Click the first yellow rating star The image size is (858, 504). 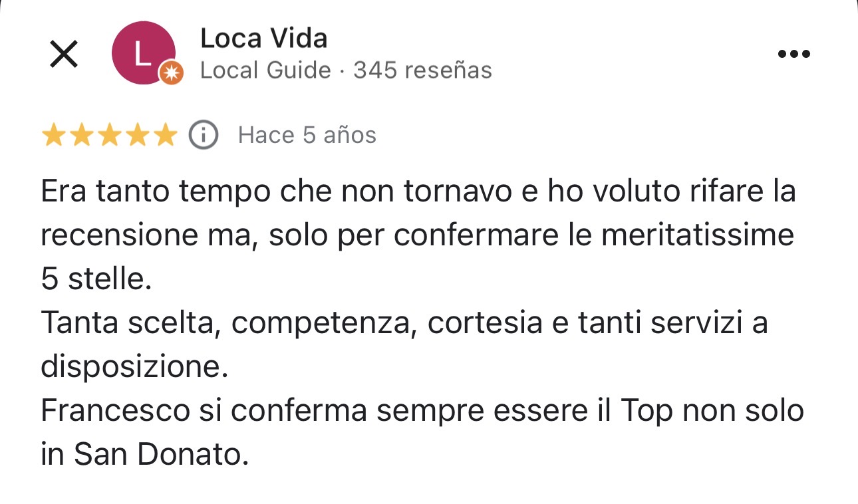coord(53,136)
